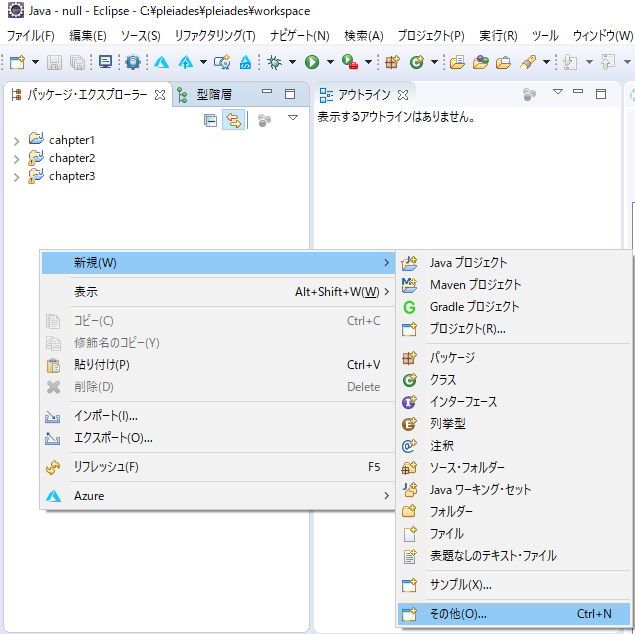Viewport: 635px width, 634px height.
Task: Select その他(O)... in New submenu
Action: (514, 614)
